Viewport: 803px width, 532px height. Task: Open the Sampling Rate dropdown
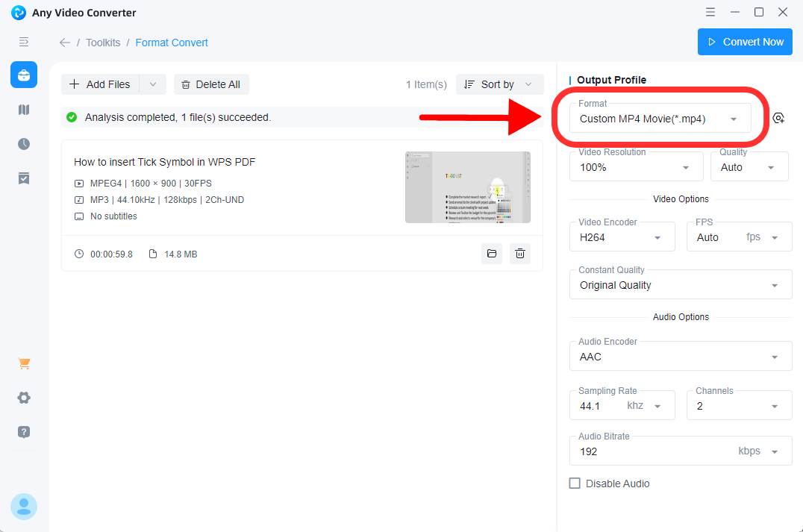pos(622,406)
